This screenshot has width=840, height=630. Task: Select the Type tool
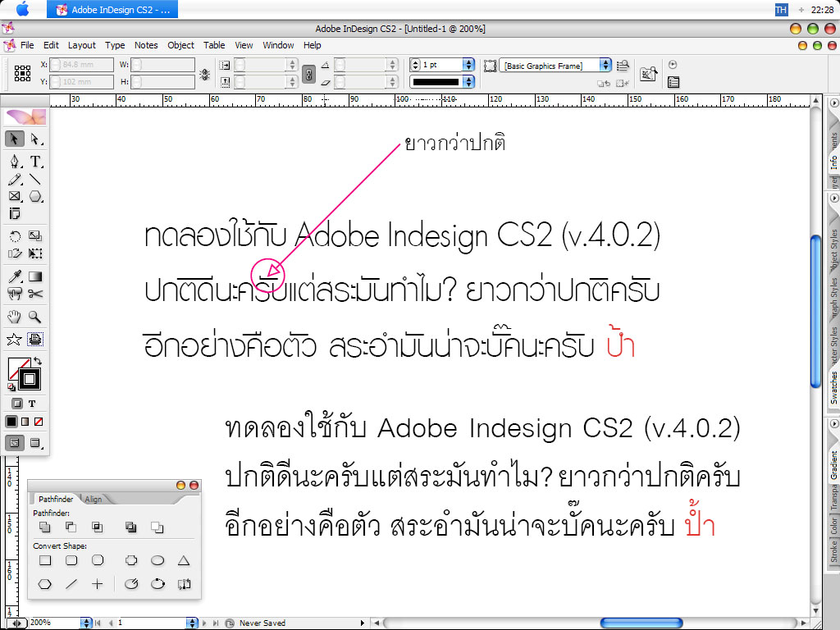click(35, 162)
